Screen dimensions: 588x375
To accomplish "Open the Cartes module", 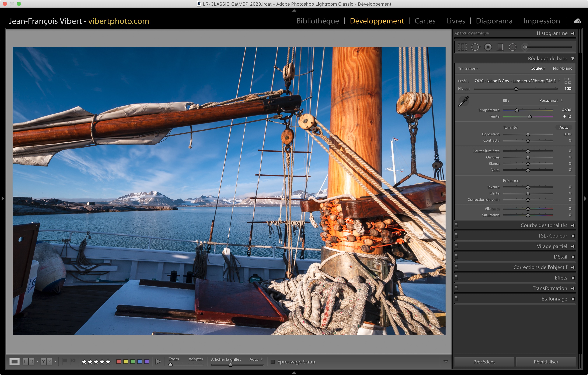I will (x=425, y=21).
